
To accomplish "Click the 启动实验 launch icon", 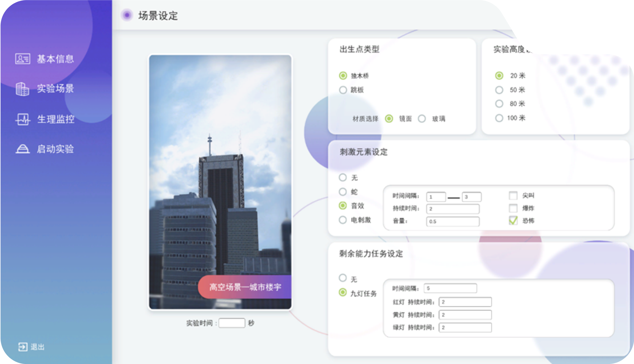I will pos(22,149).
